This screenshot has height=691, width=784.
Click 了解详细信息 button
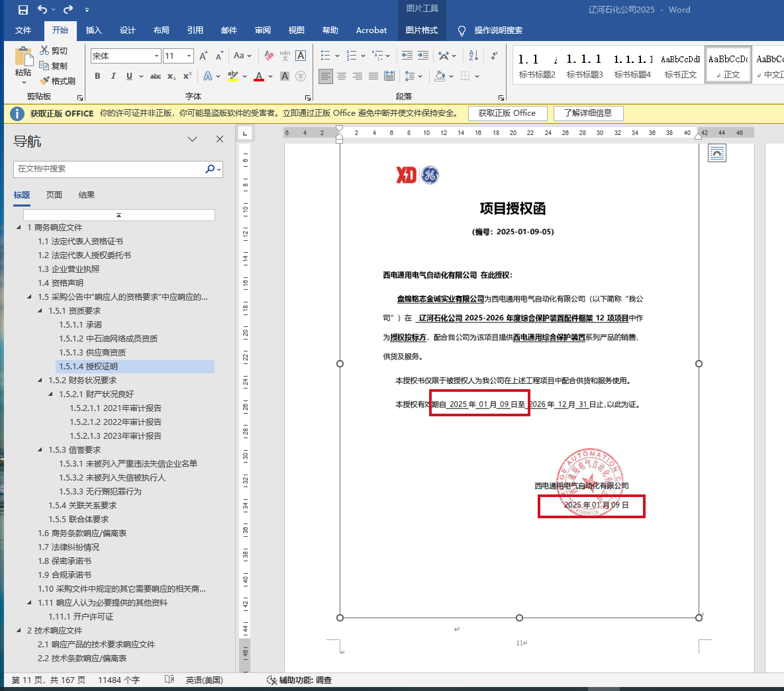tap(588, 113)
